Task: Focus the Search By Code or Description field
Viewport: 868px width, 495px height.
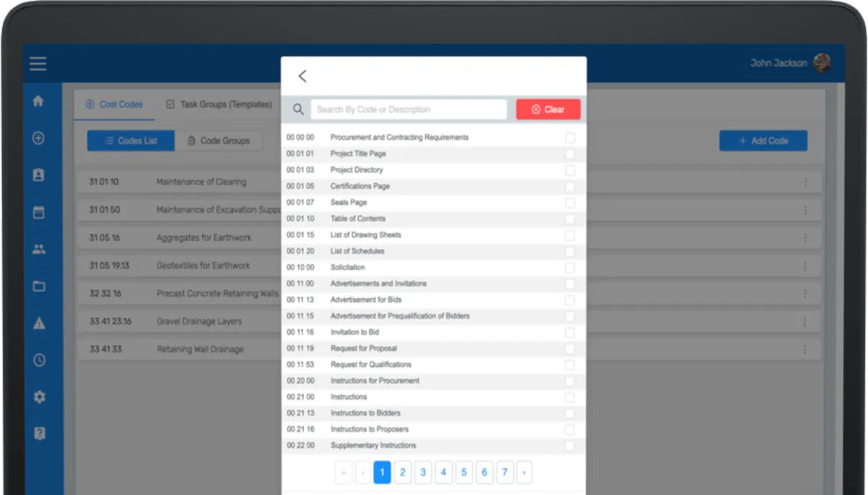Action: point(409,109)
